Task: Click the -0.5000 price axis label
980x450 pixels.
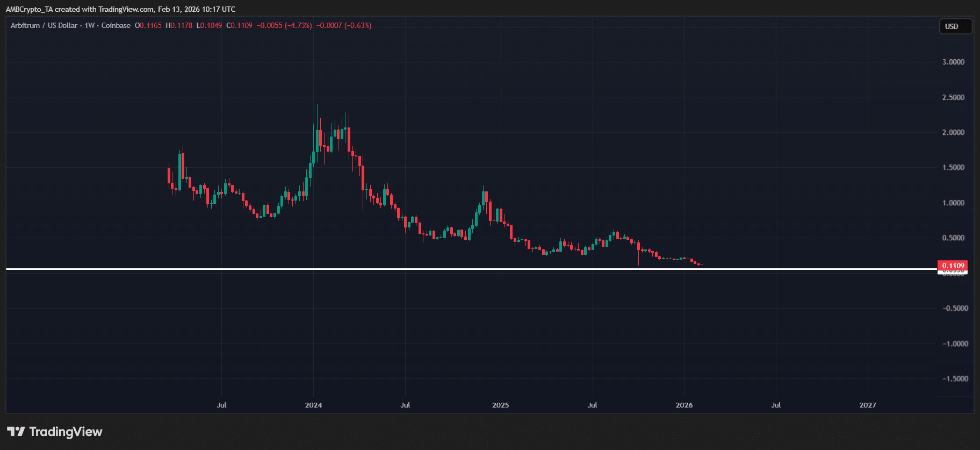Action: [955, 308]
